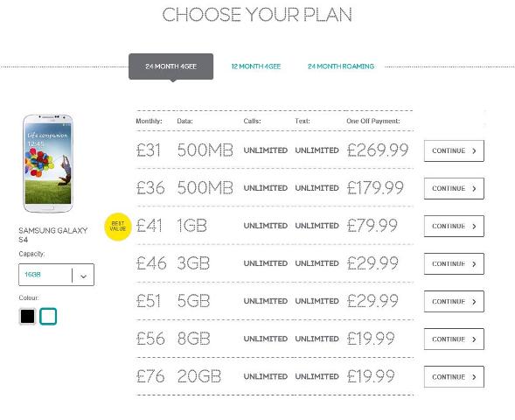Click the £79.99 one off payment price
The image size is (515, 420).
pos(372,226)
